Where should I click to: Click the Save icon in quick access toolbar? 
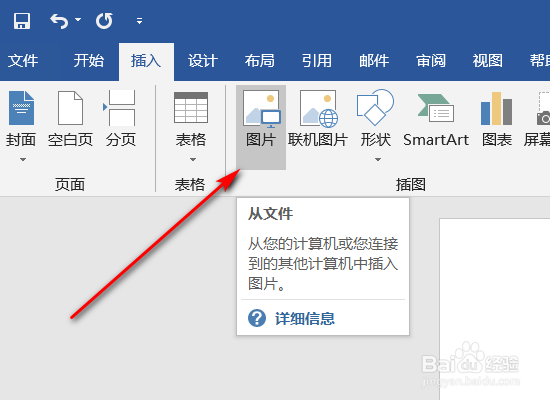coord(22,21)
